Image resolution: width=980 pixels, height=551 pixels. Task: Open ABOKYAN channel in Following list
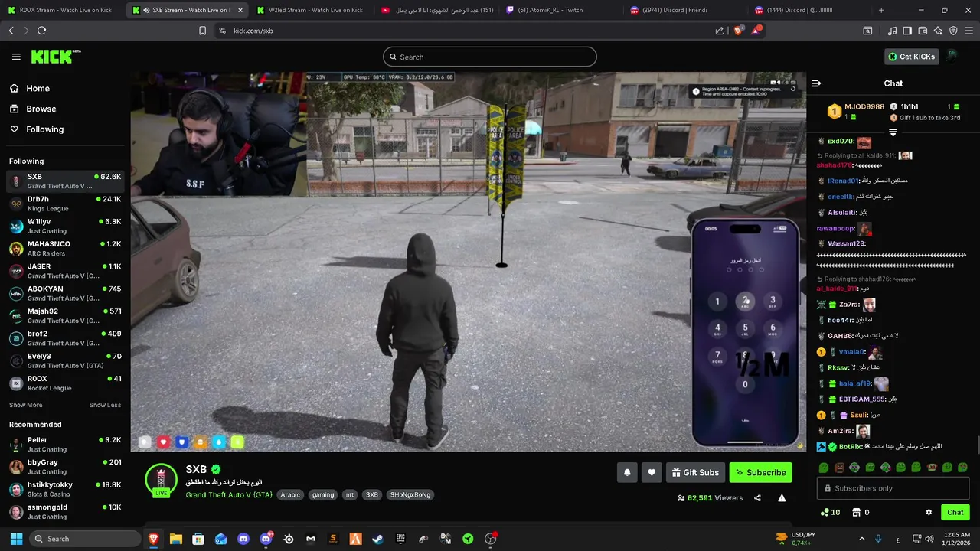65,293
